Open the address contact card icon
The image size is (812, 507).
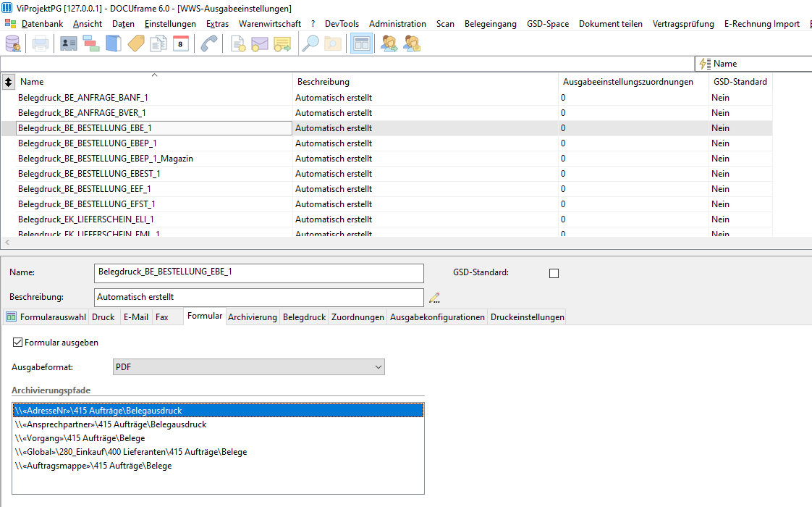[68, 43]
